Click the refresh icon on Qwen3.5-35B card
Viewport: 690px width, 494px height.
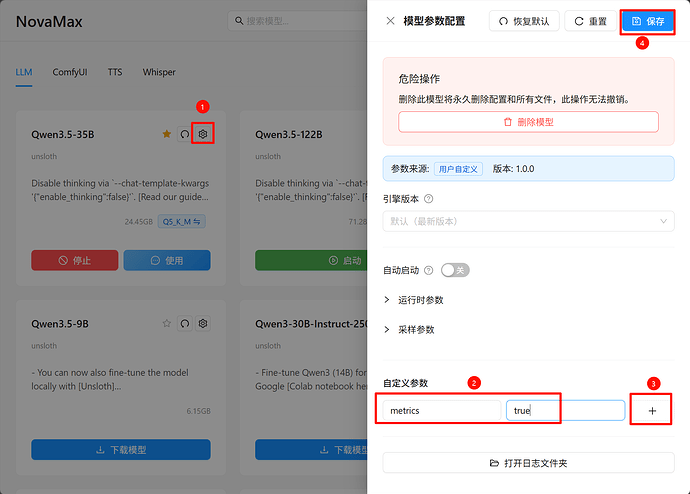[x=185, y=134]
